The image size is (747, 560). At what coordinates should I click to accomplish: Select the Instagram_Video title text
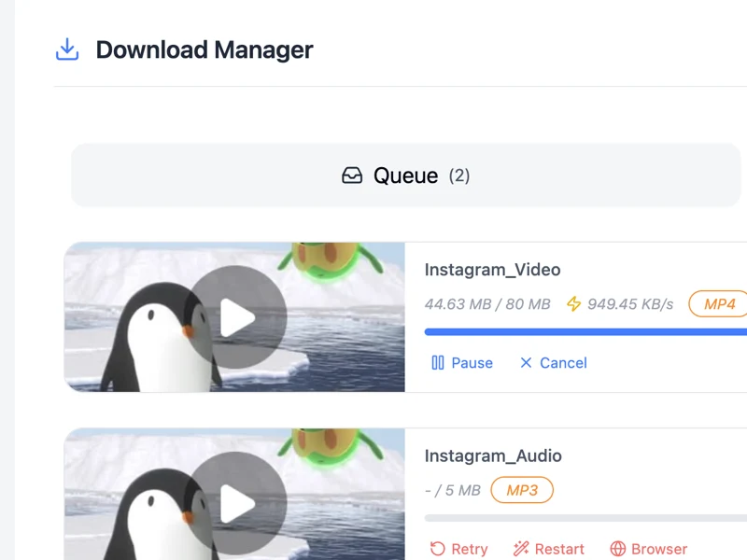pyautogui.click(x=493, y=270)
